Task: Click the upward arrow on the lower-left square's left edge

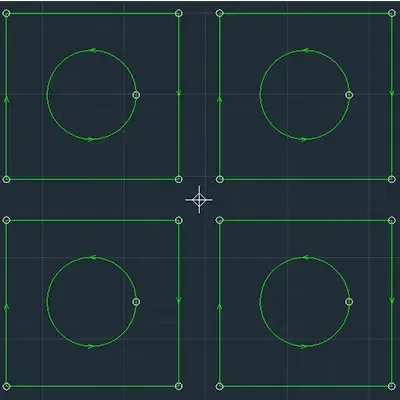Action: click(x=6, y=306)
